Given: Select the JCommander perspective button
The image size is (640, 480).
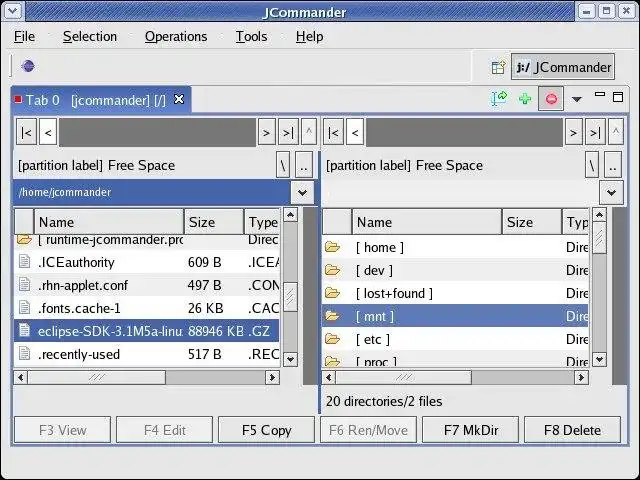Looking at the screenshot, I should (563, 67).
